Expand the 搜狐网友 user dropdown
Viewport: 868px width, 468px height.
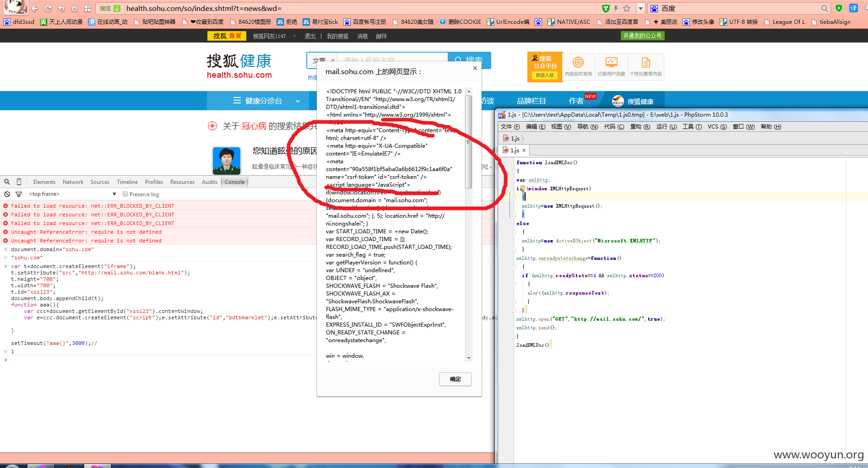coord(295,36)
